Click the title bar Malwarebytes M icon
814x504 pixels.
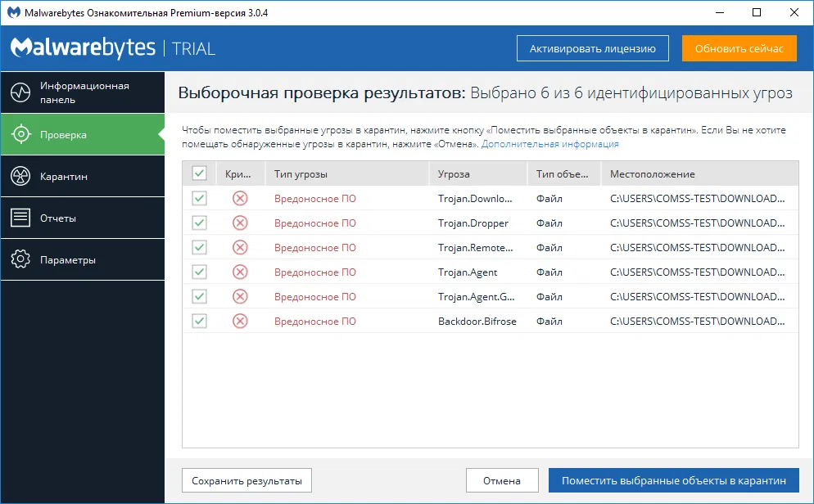click(x=11, y=12)
